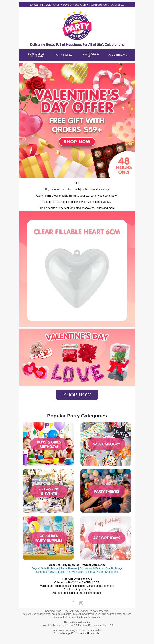Go to Age Birthdays in the navigation bar
The height and width of the screenshot is (644, 154).
click(x=118, y=55)
